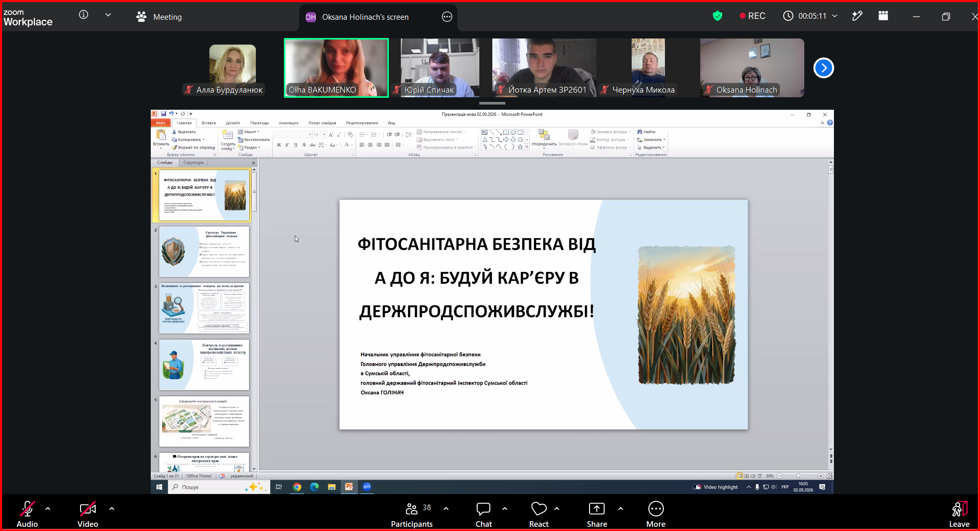Expand the audio settings caret
The width and height of the screenshot is (980, 531).
pyautogui.click(x=48, y=509)
